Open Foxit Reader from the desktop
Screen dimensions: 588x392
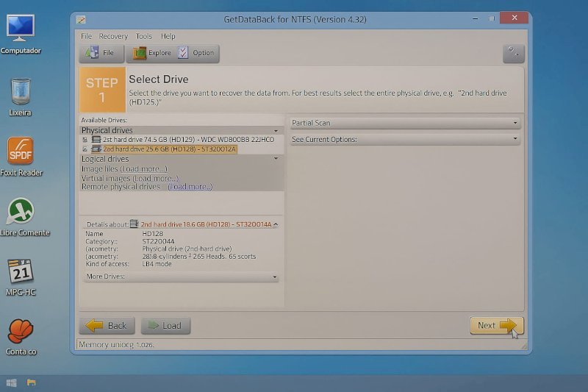pos(21,152)
